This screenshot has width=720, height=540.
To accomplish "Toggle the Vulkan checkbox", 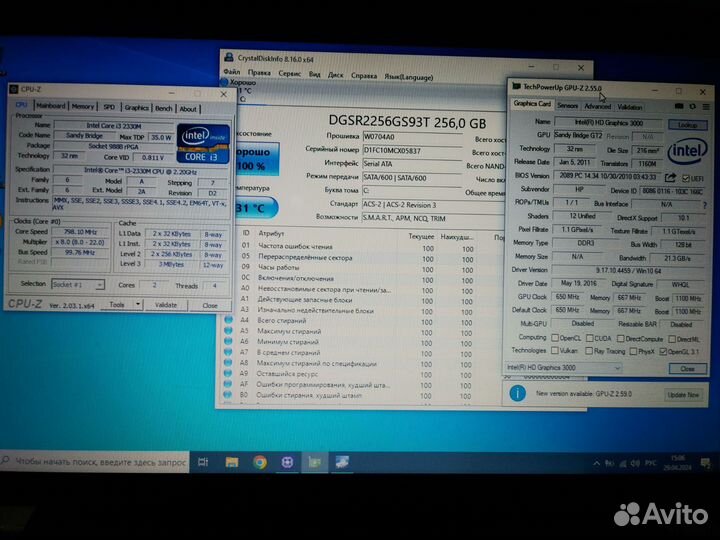I will pos(555,350).
